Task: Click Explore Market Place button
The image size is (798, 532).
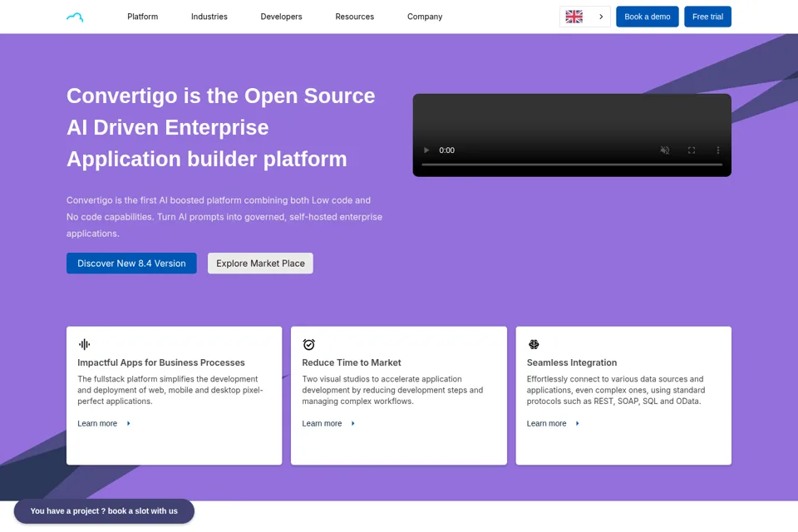Action: pos(260,264)
